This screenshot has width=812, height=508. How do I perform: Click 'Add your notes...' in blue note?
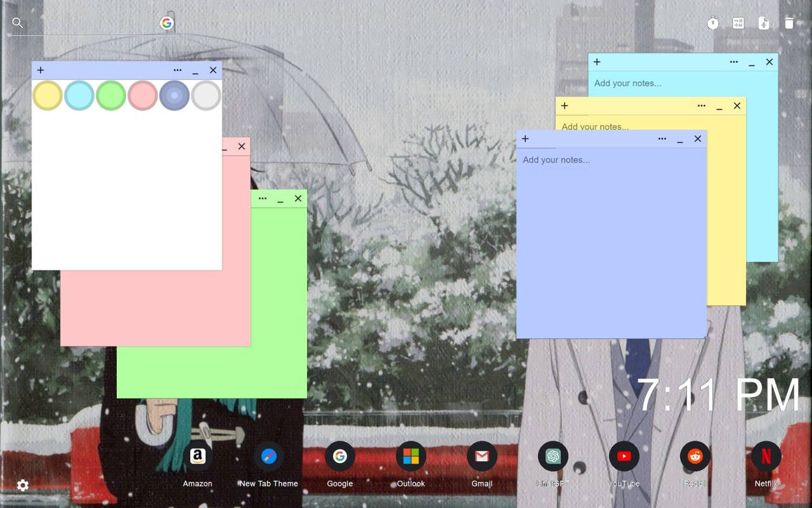(556, 160)
